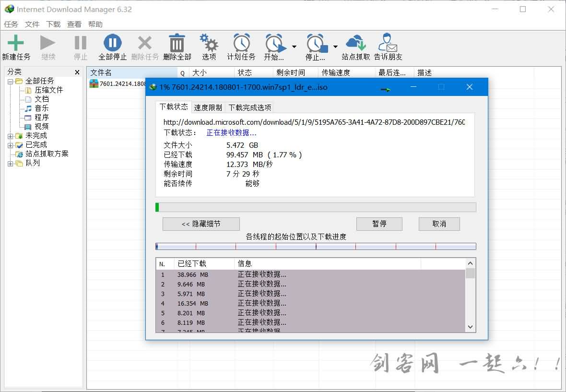Click the 新建任务 add-task icon
The width and height of the screenshot is (566, 392).
coord(15,43)
